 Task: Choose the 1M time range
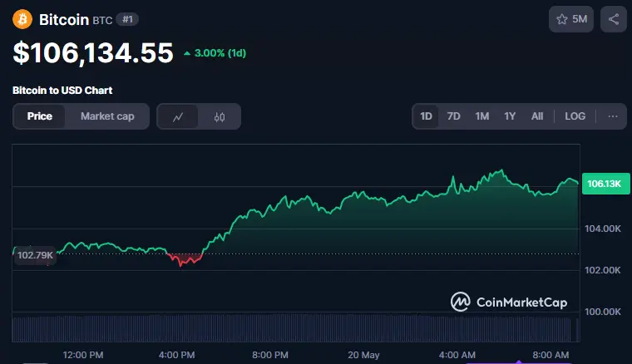click(482, 116)
